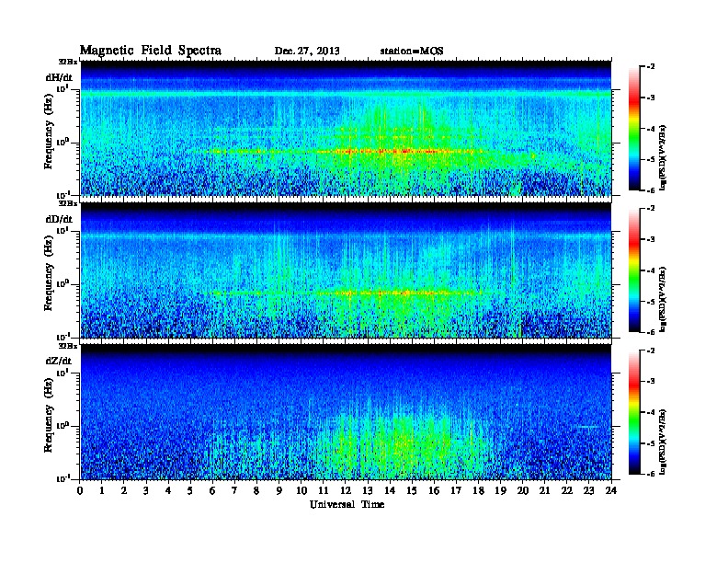728x563 pixels.
Task: Click the dZ/dt spectrogram plot
Action: click(346, 412)
